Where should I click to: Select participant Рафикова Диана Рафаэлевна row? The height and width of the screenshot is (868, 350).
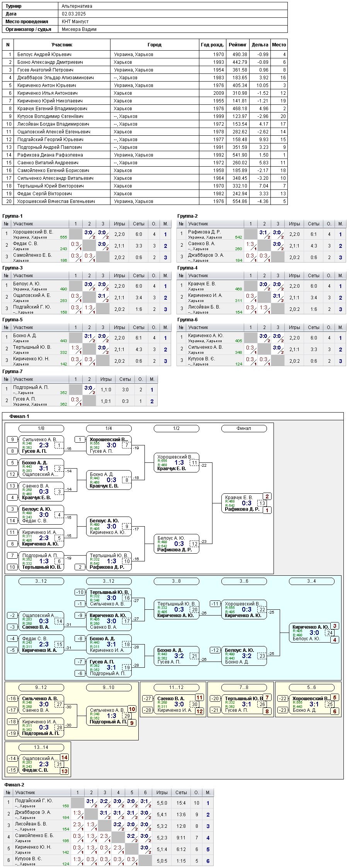click(x=145, y=155)
